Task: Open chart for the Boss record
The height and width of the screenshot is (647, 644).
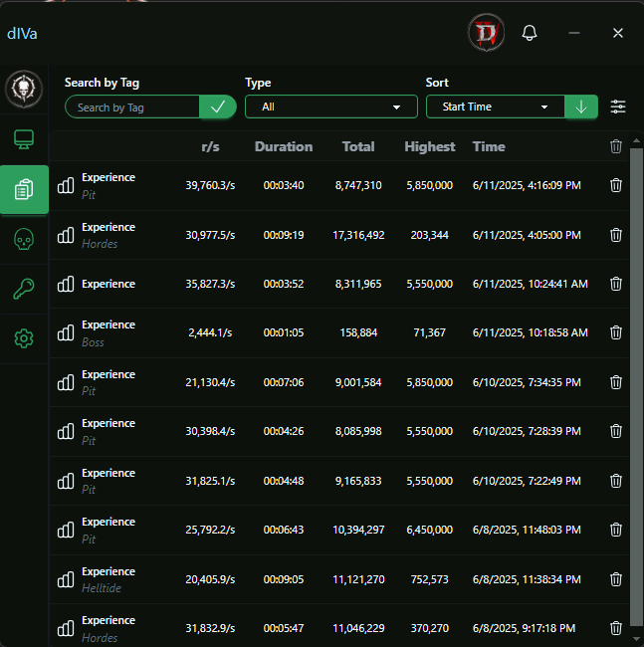Action: pos(66,332)
